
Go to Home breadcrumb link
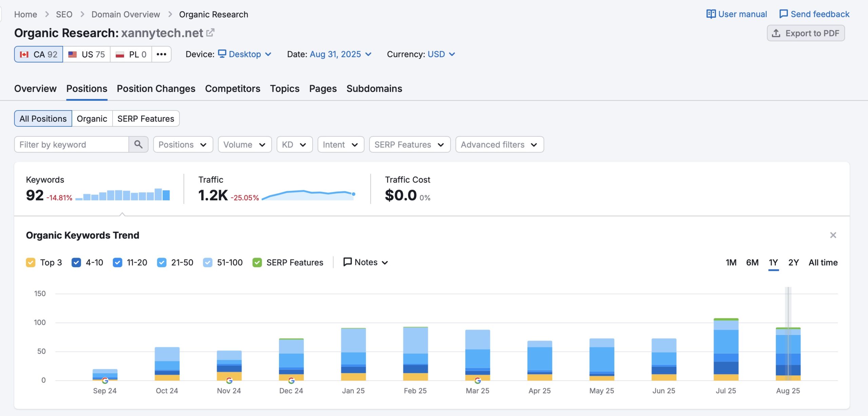[25, 14]
